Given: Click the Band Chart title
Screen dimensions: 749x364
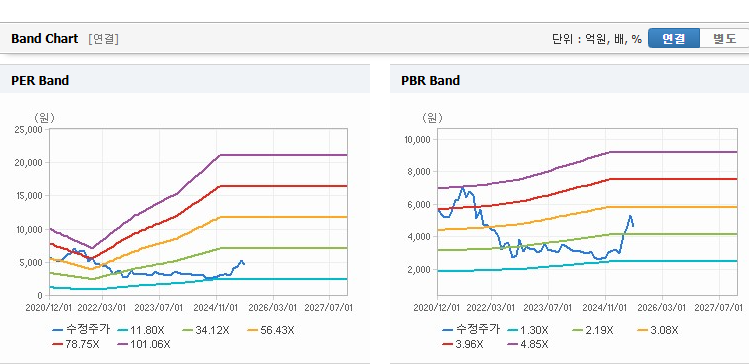Looking at the screenshot, I should [44, 39].
